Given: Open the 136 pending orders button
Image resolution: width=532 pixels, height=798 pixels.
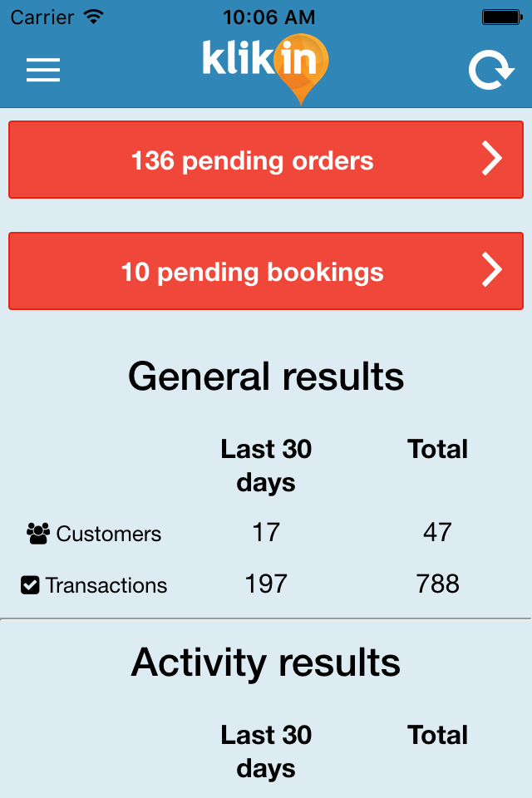Looking at the screenshot, I should pyautogui.click(x=266, y=160).
